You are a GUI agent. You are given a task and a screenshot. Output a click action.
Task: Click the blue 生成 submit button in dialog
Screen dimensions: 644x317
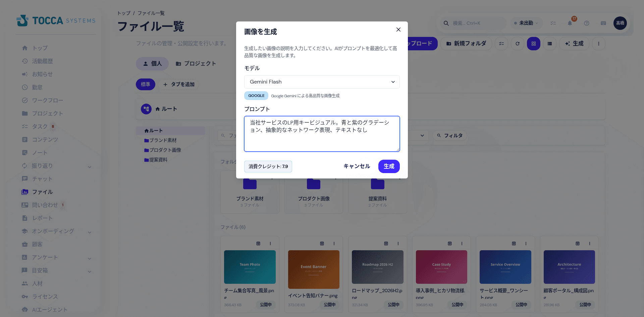click(389, 166)
